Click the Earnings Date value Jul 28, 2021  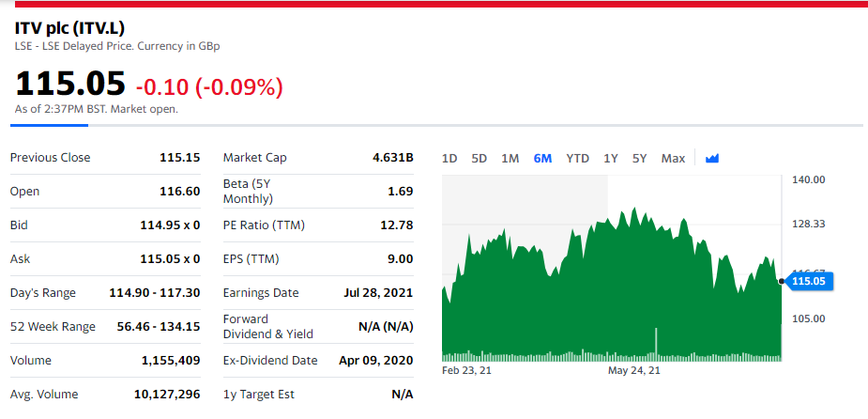click(x=378, y=292)
